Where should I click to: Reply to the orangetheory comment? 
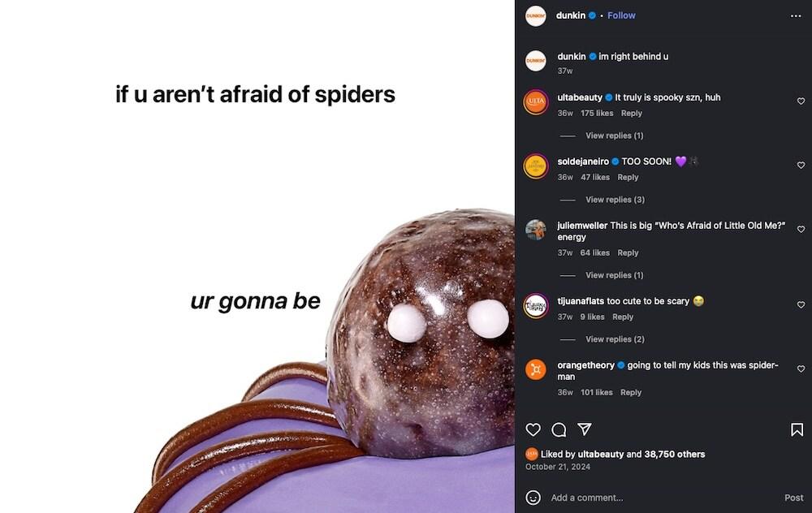coord(631,392)
